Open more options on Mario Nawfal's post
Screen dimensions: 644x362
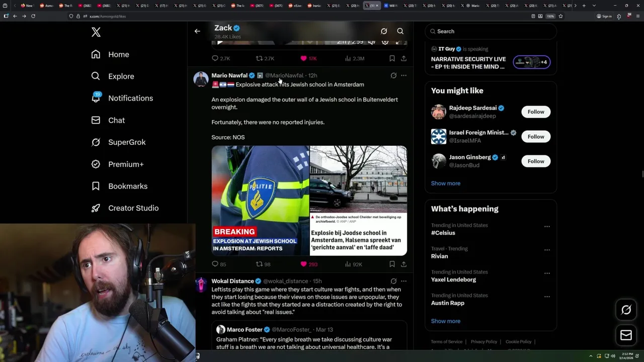[404, 75]
